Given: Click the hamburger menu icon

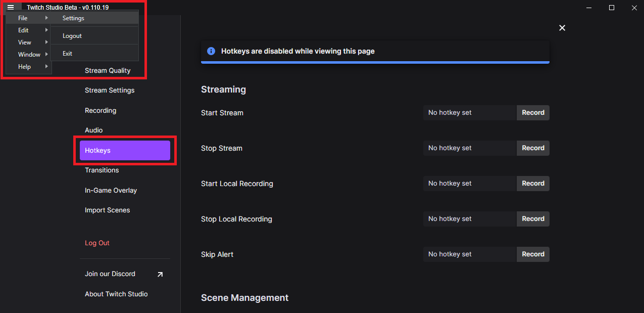Looking at the screenshot, I should pyautogui.click(x=11, y=7).
